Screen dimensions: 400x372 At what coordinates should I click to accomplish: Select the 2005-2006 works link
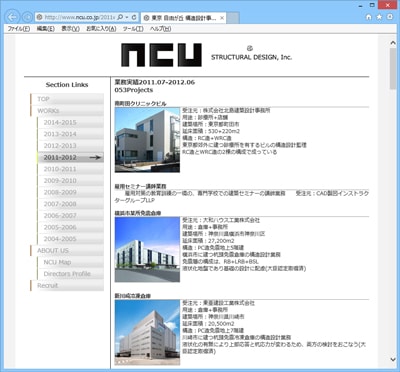pyautogui.click(x=70, y=227)
